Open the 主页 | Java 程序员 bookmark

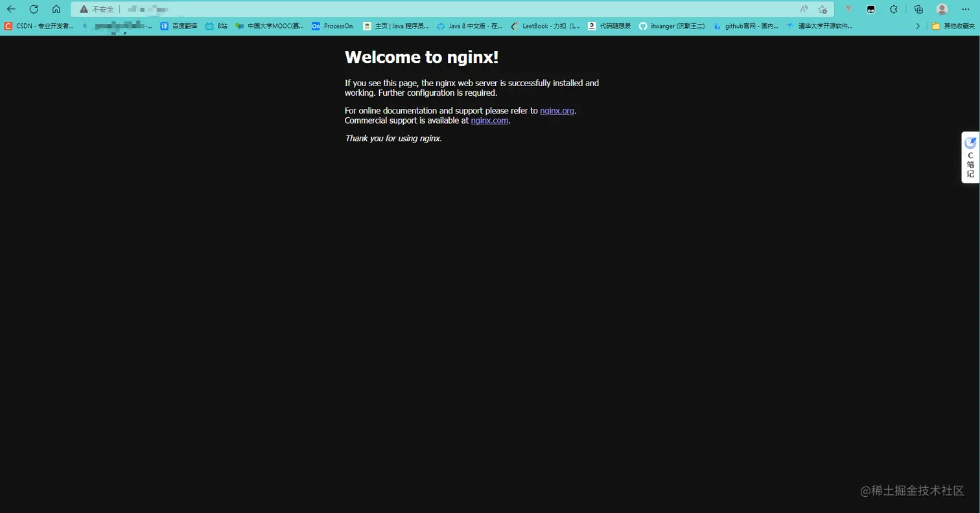tap(396, 26)
